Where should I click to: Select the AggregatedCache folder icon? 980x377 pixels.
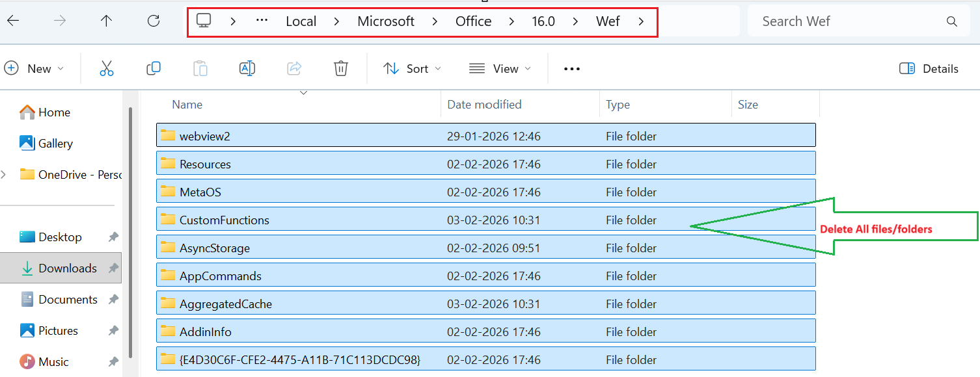169,303
